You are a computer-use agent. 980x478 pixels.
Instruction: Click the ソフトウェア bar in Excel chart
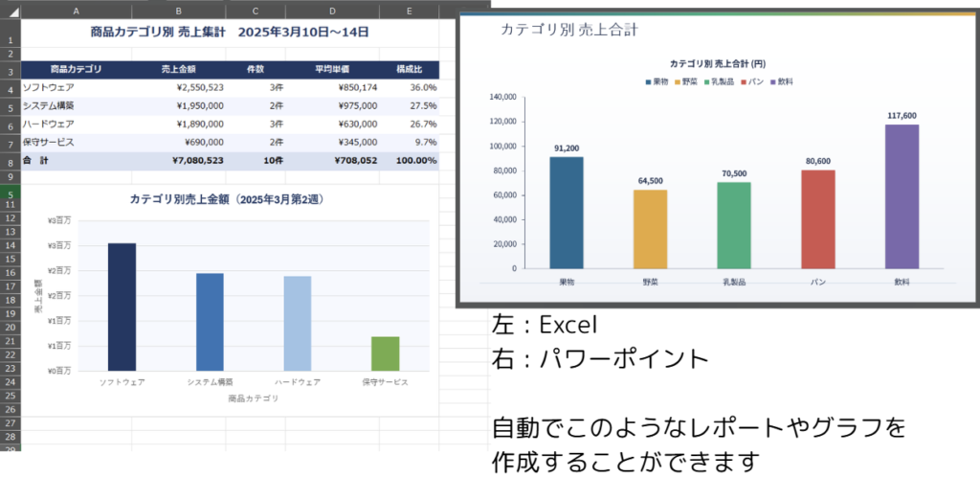pyautogui.click(x=122, y=307)
